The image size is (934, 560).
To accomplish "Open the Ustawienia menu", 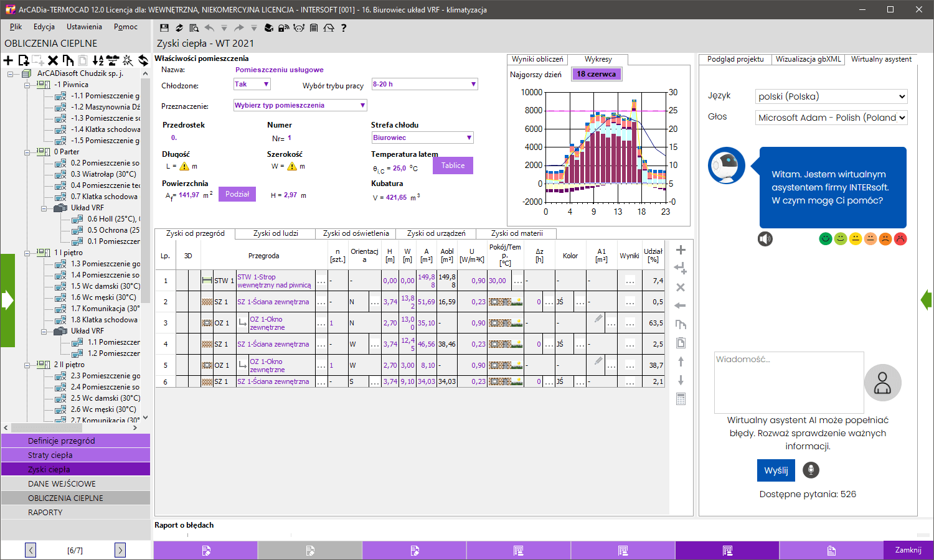I will 84,27.
